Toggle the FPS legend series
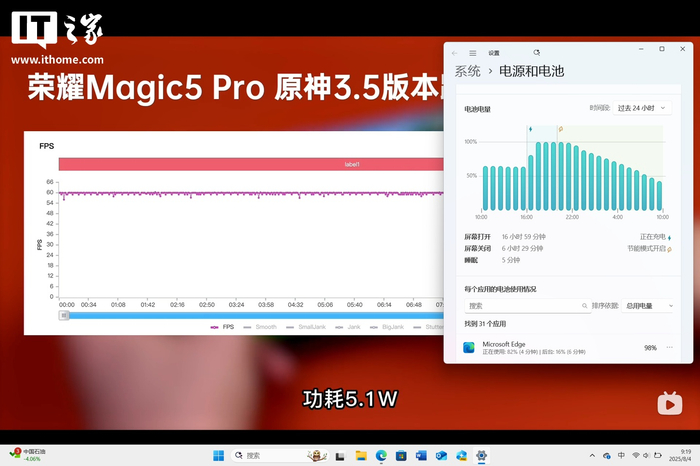 (x=222, y=327)
